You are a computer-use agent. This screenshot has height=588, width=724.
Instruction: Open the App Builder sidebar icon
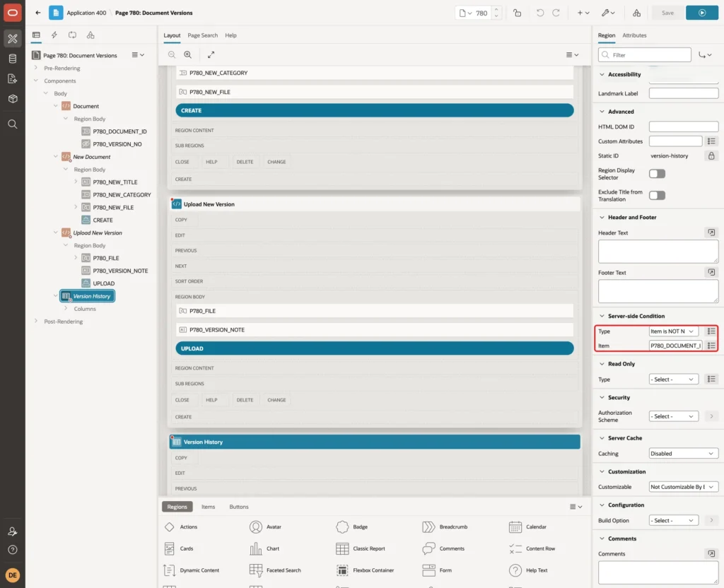coord(13,39)
